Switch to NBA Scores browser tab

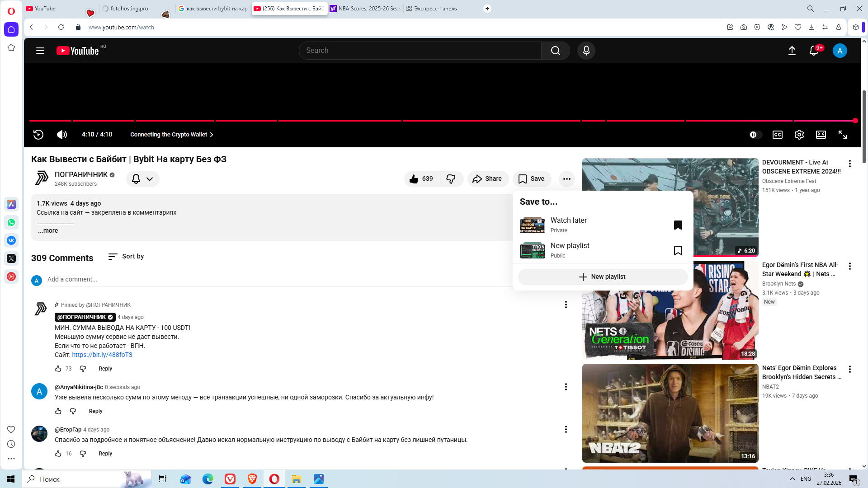[365, 9]
